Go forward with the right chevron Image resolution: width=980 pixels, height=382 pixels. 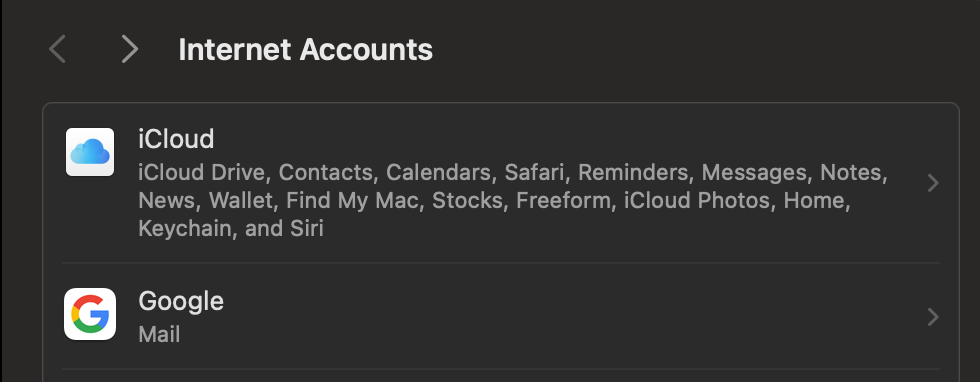(129, 49)
